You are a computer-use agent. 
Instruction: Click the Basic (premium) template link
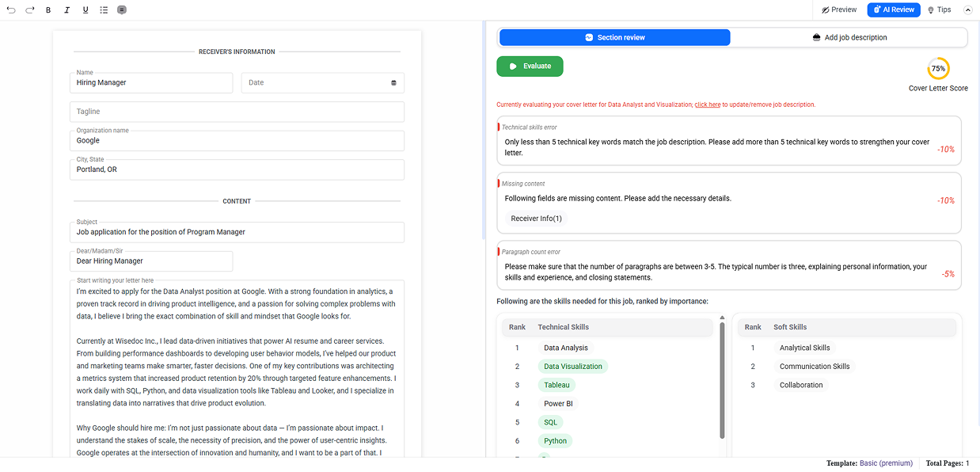886,463
